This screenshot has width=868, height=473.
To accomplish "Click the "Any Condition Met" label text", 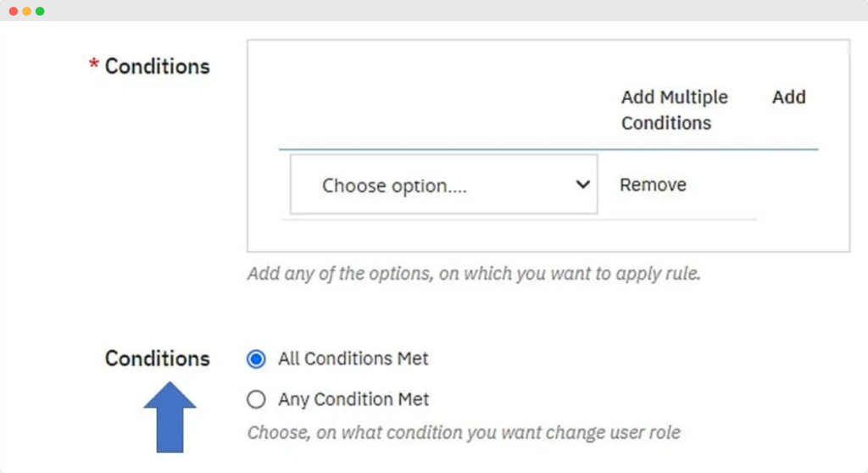I will pyautogui.click(x=353, y=399).
